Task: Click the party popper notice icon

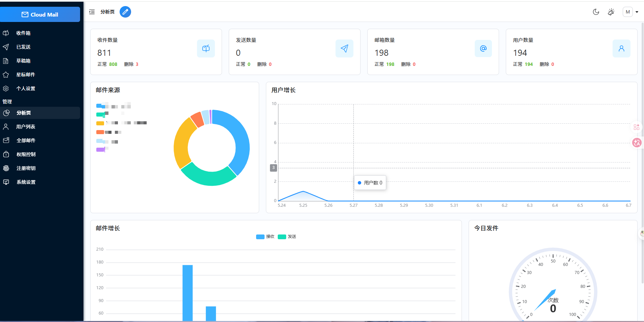Action: coord(611,12)
